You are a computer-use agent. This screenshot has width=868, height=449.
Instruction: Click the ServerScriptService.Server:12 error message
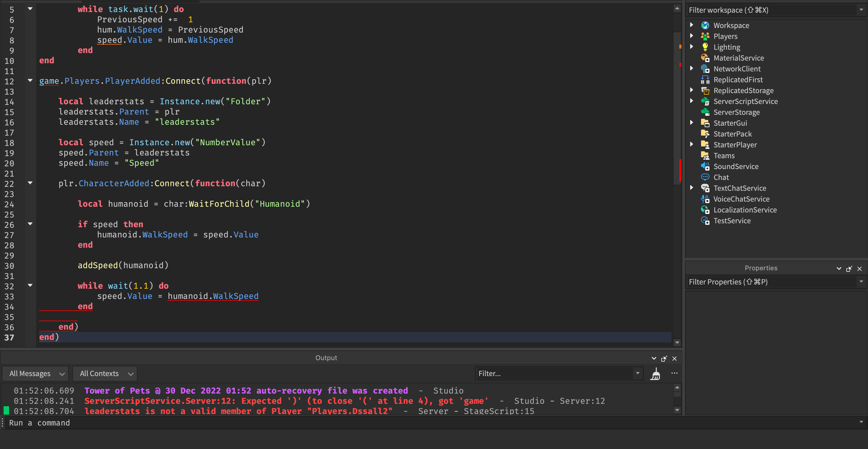coord(286,401)
